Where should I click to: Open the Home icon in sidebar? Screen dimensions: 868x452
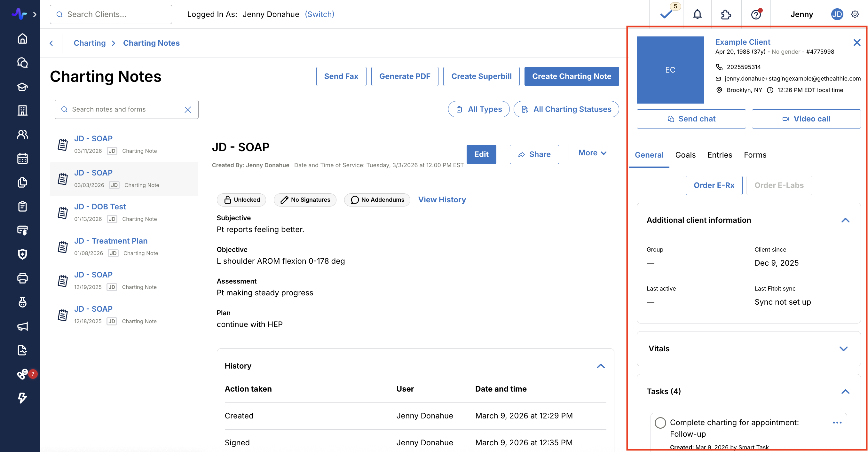22,39
